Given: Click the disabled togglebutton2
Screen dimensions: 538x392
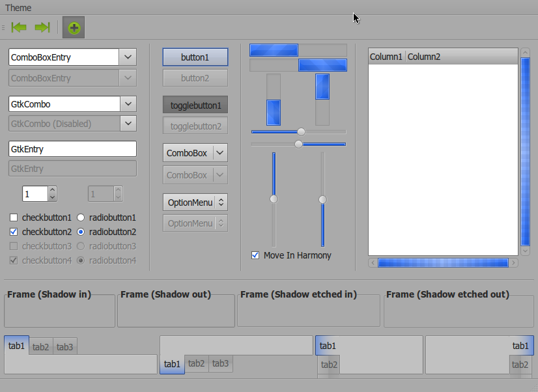Looking at the screenshot, I should click(x=195, y=126).
